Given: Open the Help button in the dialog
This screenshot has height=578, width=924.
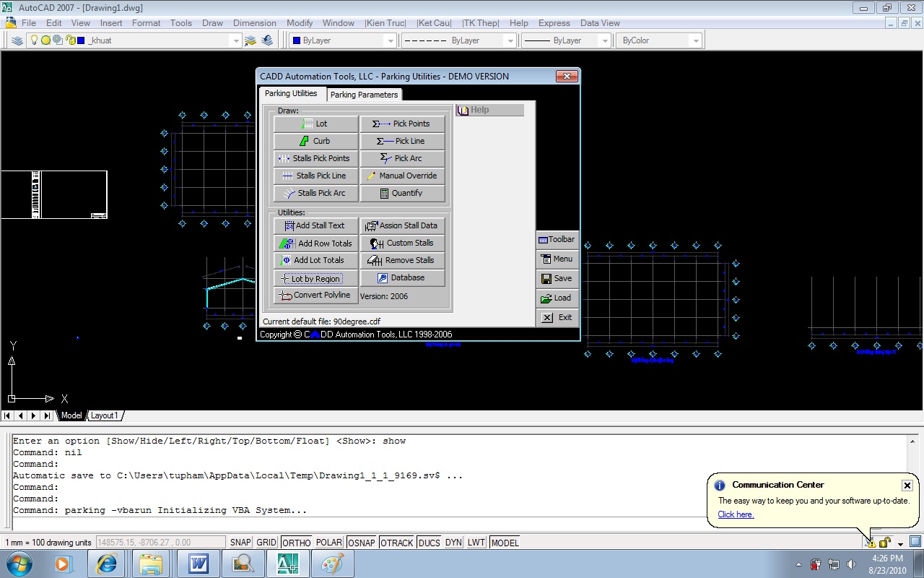Looking at the screenshot, I should pyautogui.click(x=490, y=110).
